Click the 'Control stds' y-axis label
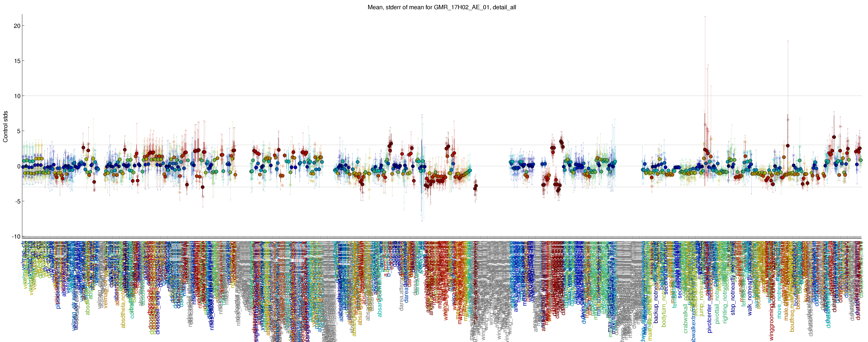This screenshot has height=342, width=868. pos(5,126)
